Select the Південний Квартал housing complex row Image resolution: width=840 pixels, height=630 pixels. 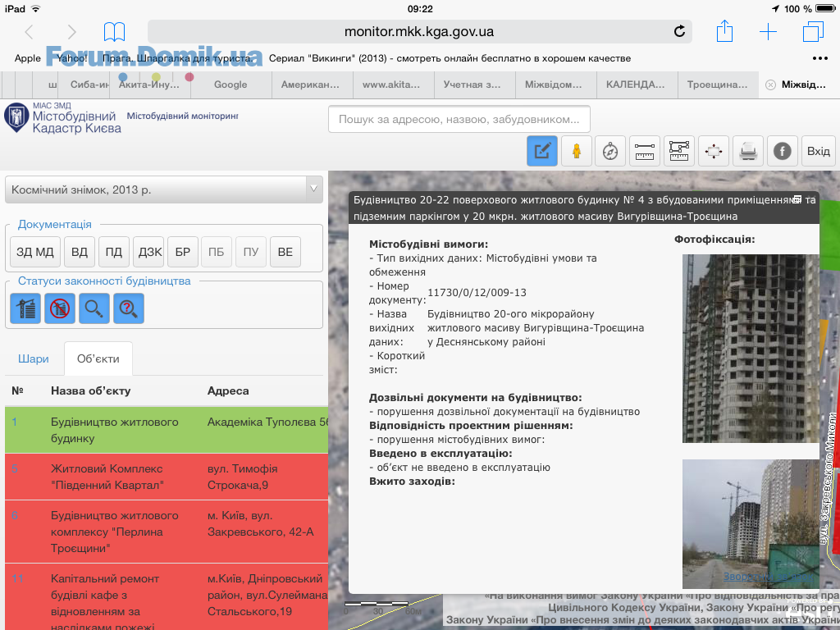point(167,477)
